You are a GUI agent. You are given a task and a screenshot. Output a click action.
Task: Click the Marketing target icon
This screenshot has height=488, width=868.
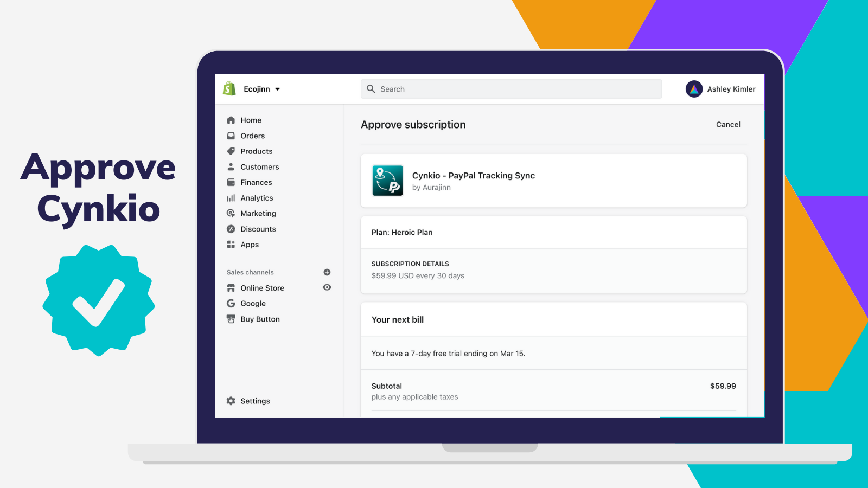(231, 214)
